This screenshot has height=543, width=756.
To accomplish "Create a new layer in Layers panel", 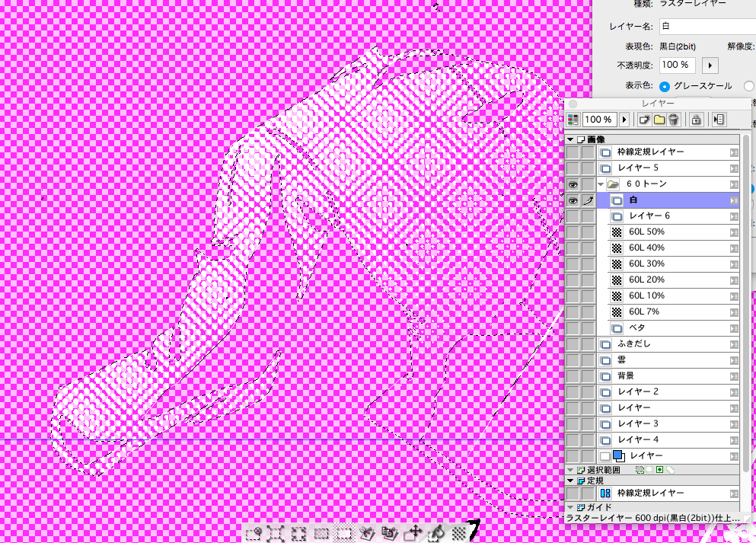I will point(644,120).
